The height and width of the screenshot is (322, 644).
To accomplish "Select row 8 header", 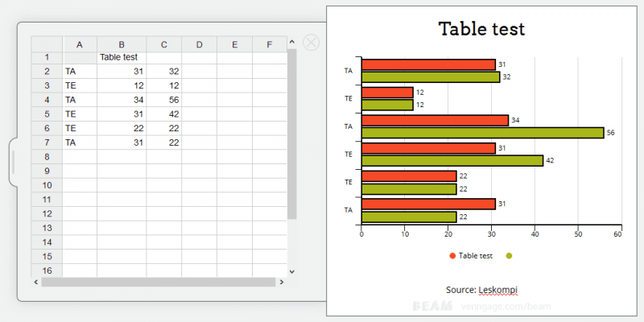I will (x=47, y=157).
